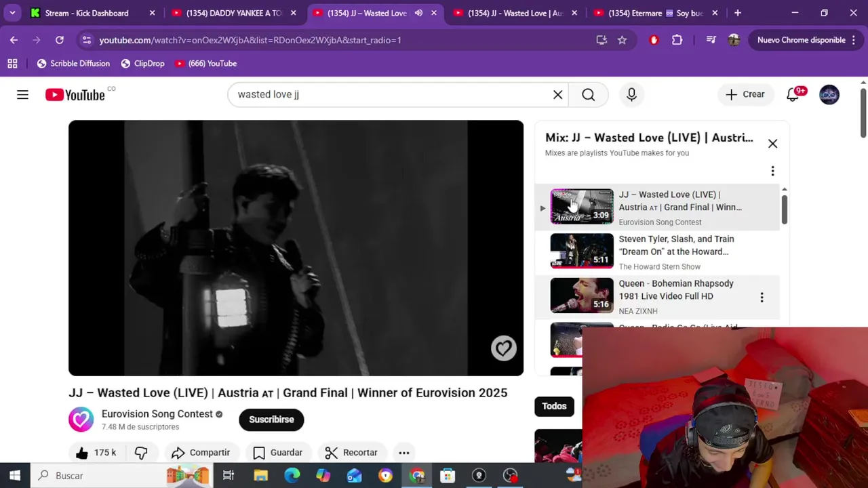
Task: Open the red hand ad blocker extension
Action: coord(654,40)
